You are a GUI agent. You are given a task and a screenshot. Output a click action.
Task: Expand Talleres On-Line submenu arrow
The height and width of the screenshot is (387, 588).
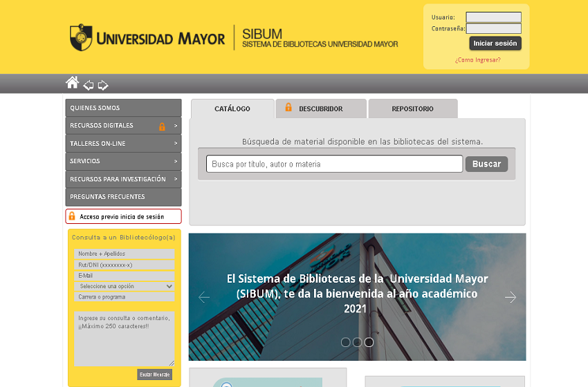(176, 144)
